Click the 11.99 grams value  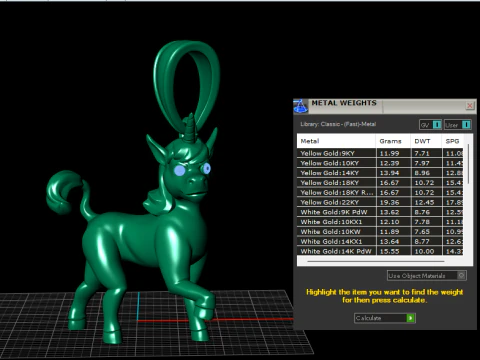(x=389, y=153)
